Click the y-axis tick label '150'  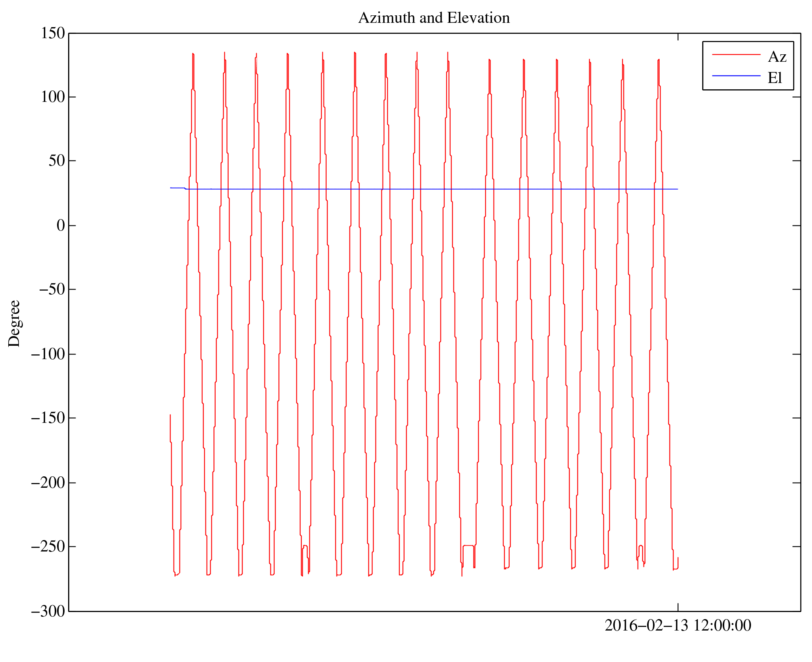tap(53, 33)
